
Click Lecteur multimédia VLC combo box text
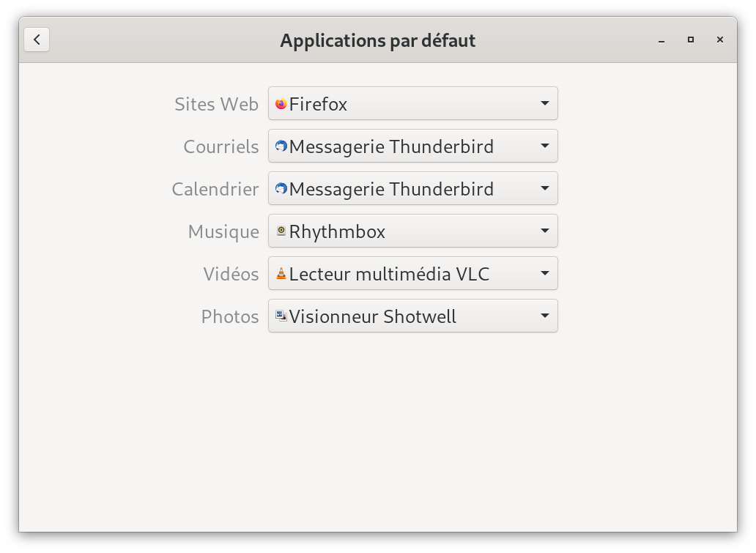(x=389, y=274)
